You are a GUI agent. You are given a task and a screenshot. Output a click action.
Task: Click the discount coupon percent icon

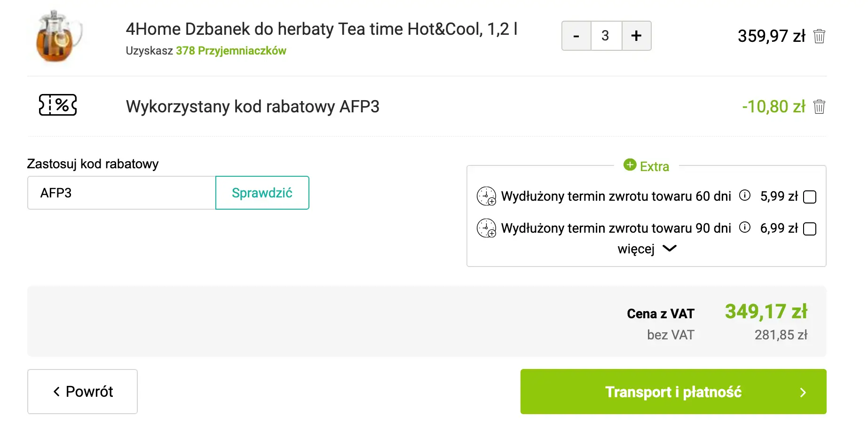pyautogui.click(x=58, y=105)
